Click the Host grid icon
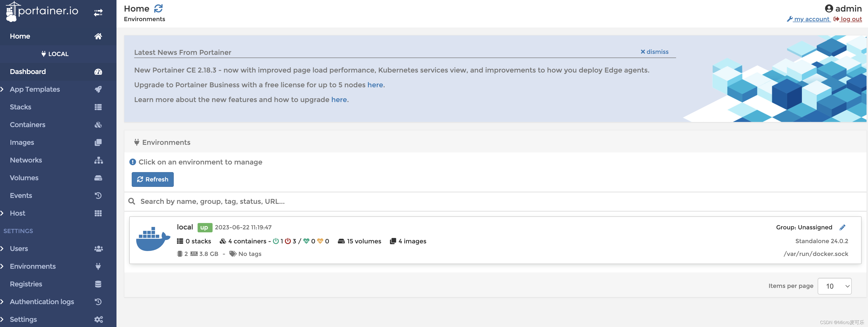Image resolution: width=868 pixels, height=327 pixels. [98, 213]
